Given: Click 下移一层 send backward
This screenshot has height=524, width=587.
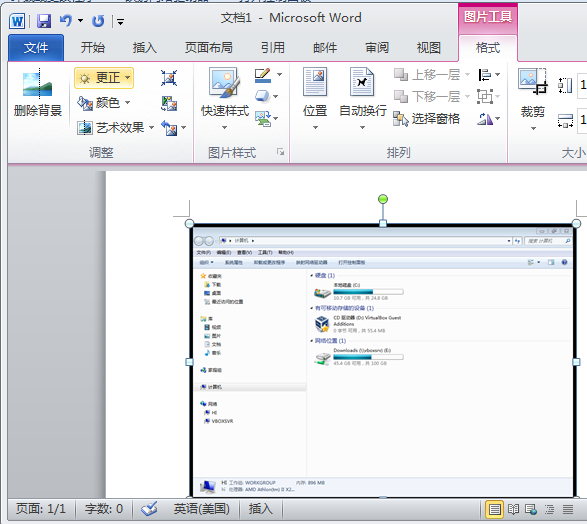Looking at the screenshot, I should pos(432,97).
